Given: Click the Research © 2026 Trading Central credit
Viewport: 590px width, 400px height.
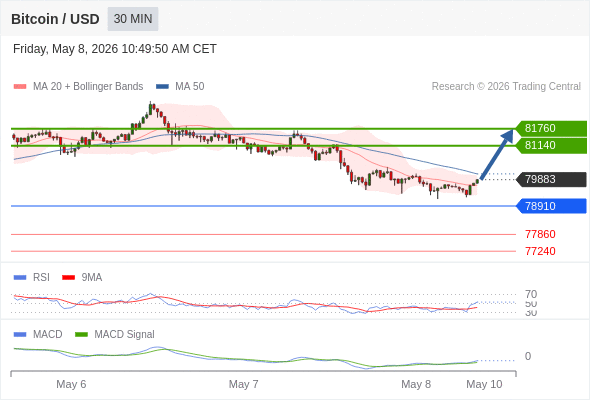Looking at the screenshot, I should tap(506, 87).
